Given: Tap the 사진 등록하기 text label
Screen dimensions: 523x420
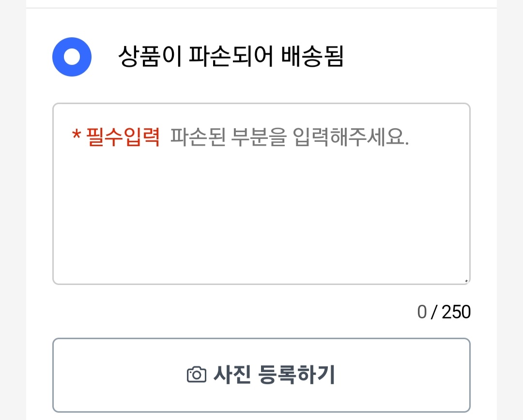Looking at the screenshot, I should coord(274,375).
